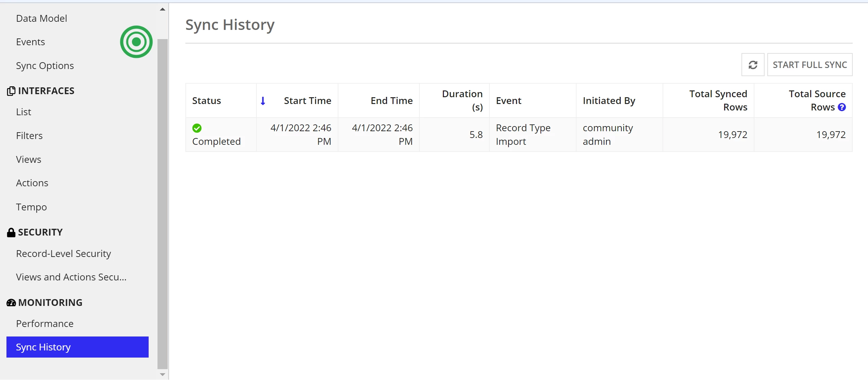This screenshot has height=380, width=868.
Task: Open the List interface settings
Action: 24,112
